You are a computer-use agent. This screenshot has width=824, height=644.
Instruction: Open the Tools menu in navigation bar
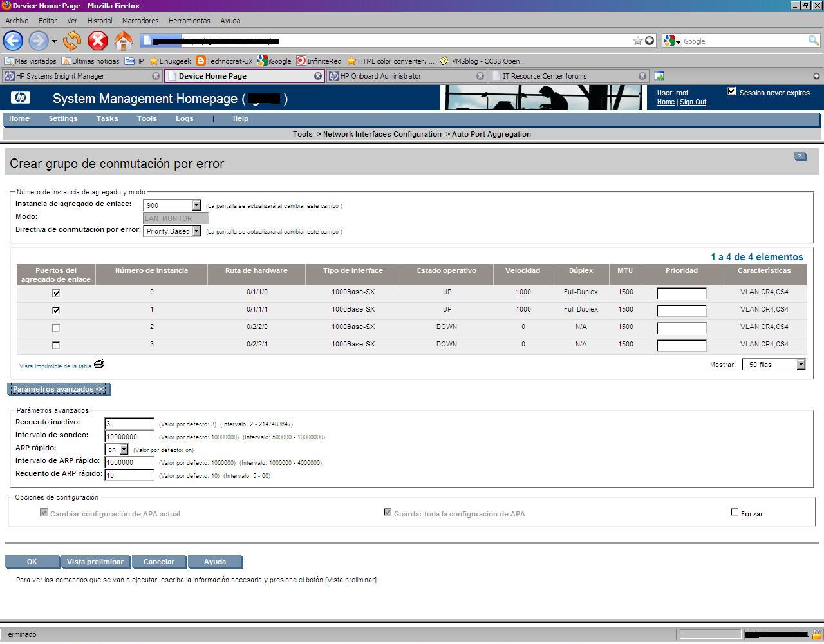point(147,118)
